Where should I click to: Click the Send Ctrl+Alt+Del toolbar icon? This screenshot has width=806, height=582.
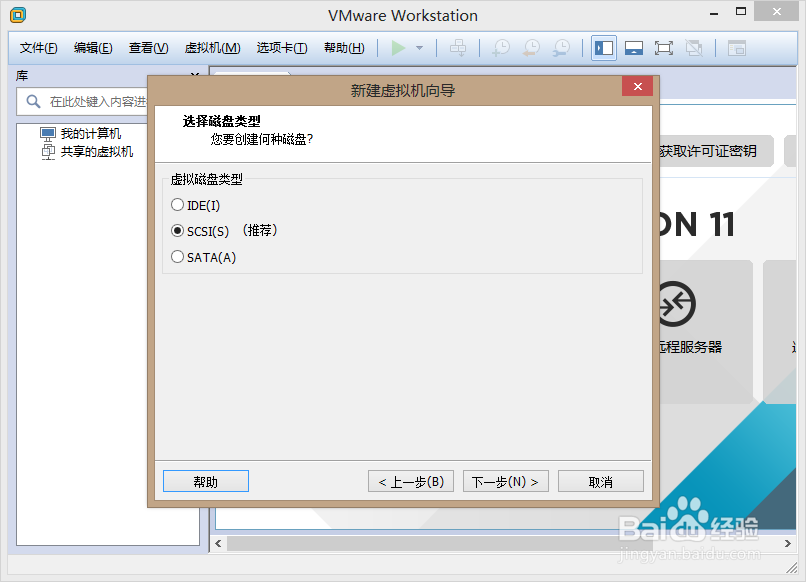(x=457, y=48)
